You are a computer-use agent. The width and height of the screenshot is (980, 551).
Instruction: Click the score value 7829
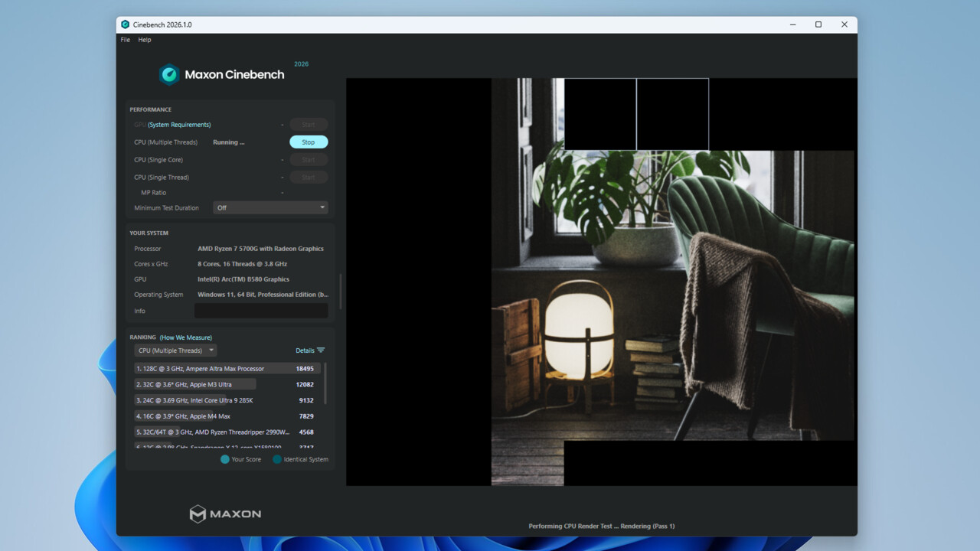pyautogui.click(x=306, y=416)
